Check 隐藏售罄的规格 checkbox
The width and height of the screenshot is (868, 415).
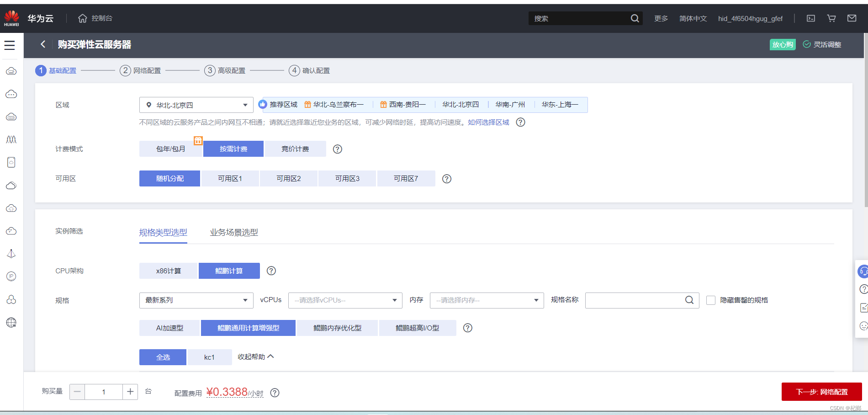[711, 300]
